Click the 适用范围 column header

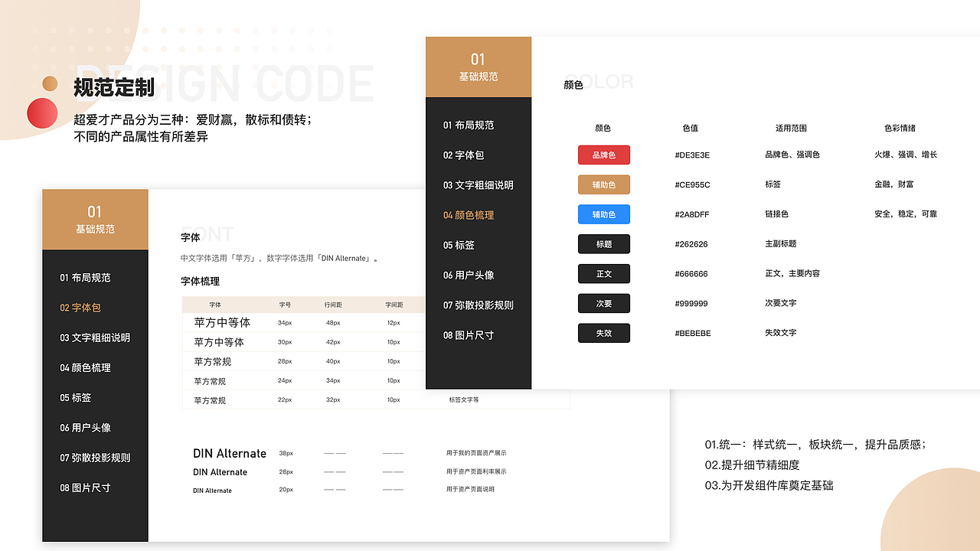click(791, 128)
